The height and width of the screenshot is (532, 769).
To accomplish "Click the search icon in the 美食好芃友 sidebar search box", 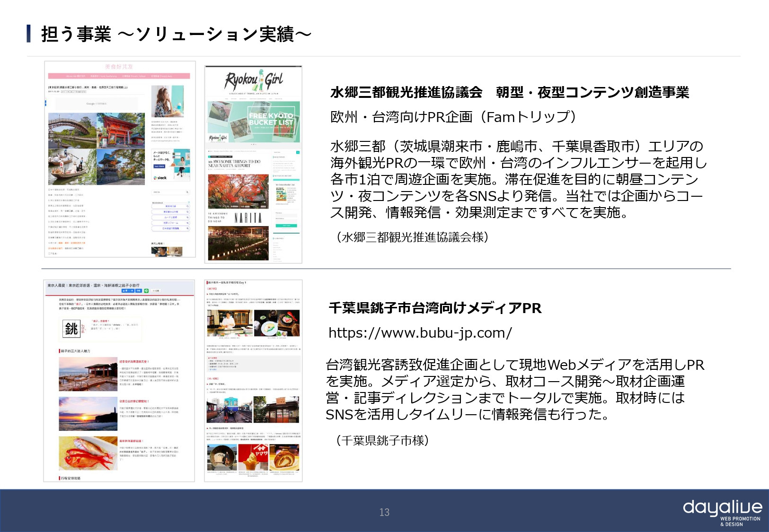I will [187, 192].
